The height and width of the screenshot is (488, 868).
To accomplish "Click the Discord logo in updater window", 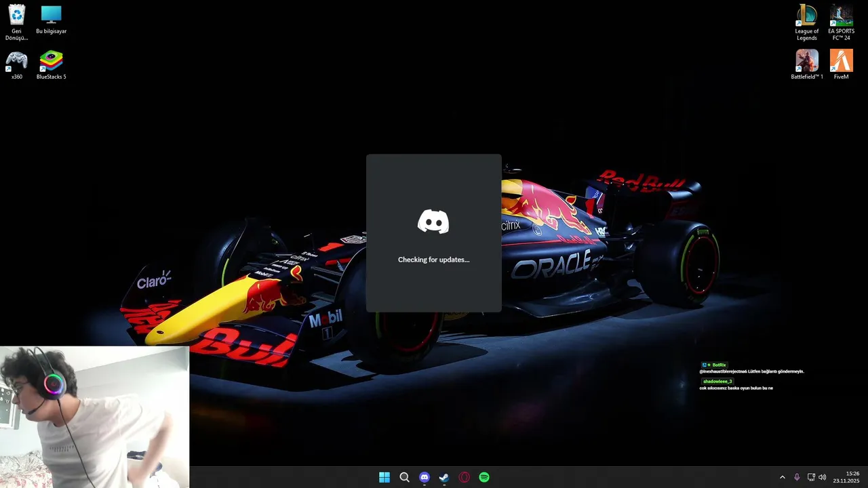I will coord(433,222).
